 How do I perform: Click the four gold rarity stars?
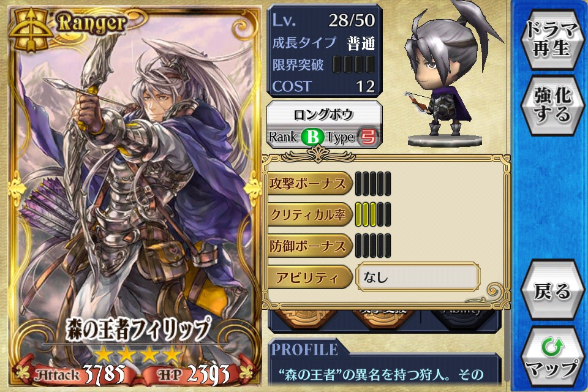[x=138, y=355]
